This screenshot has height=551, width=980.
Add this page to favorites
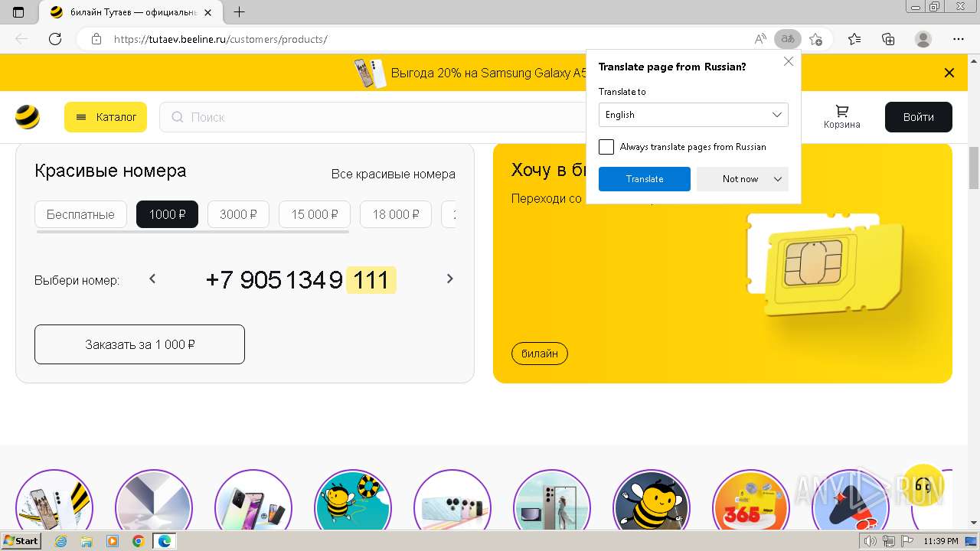(x=816, y=39)
